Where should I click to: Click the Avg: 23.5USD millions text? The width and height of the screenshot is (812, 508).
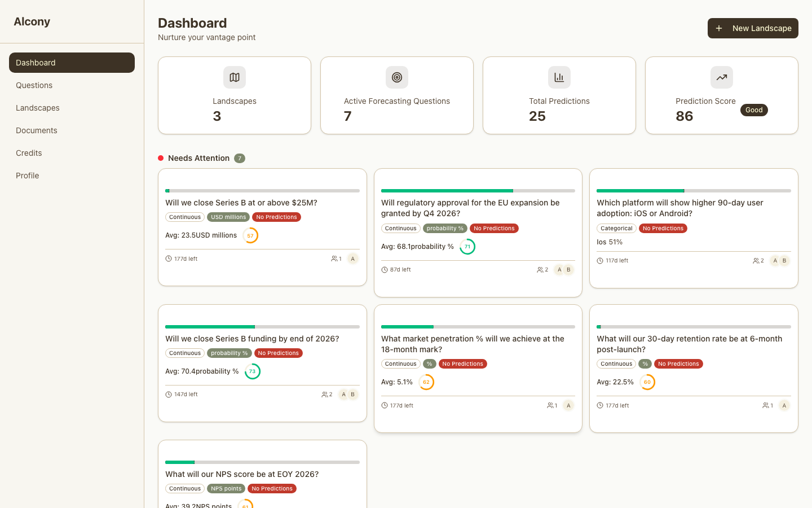point(201,235)
